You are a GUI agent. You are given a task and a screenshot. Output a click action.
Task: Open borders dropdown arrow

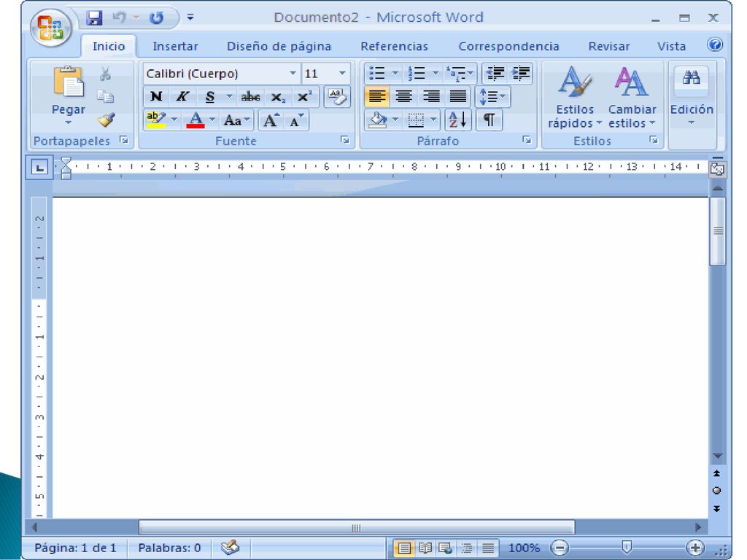pos(433,120)
